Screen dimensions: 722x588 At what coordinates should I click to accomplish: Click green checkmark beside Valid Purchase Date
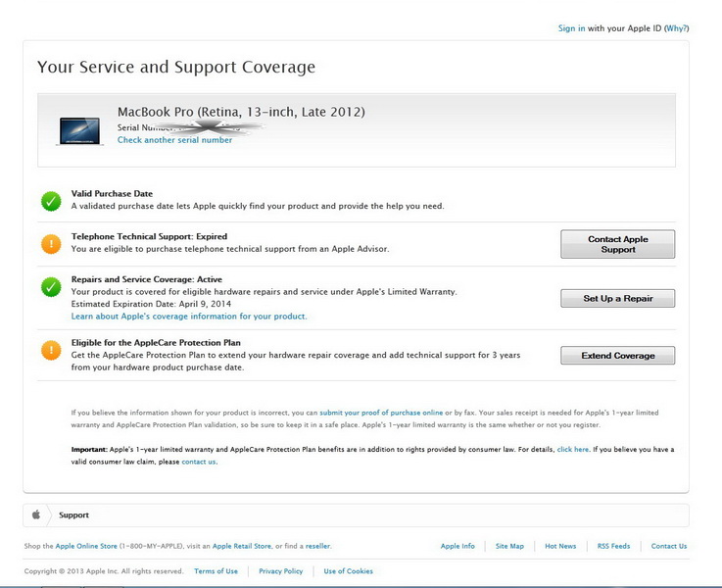(51, 201)
